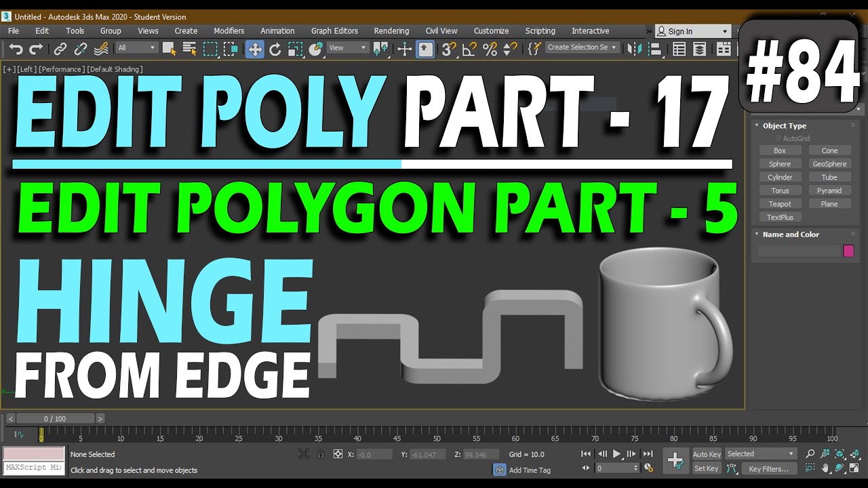Jump to the end frame

(648, 454)
